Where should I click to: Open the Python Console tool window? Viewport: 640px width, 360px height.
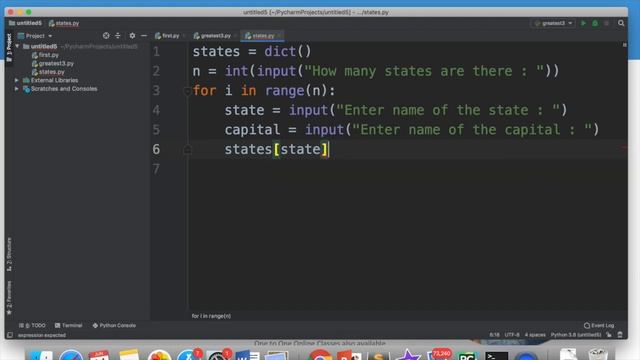tap(114, 325)
